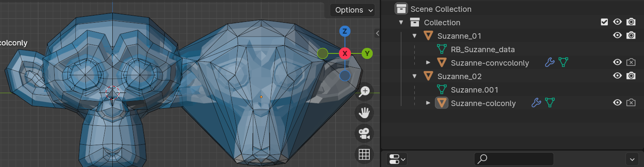Select Suzanne_01 in outliner
The width and height of the screenshot is (644, 167).
click(459, 36)
